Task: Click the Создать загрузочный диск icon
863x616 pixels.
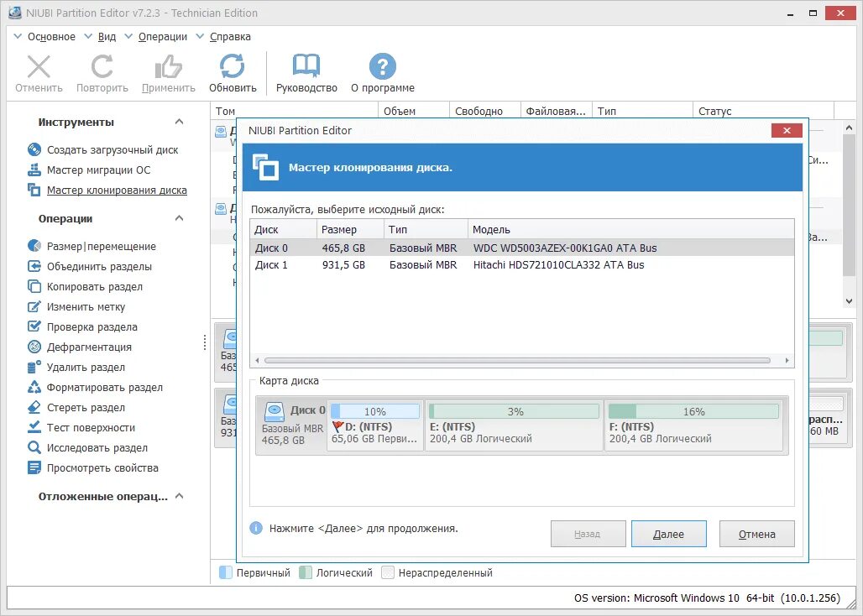Action: click(x=34, y=149)
